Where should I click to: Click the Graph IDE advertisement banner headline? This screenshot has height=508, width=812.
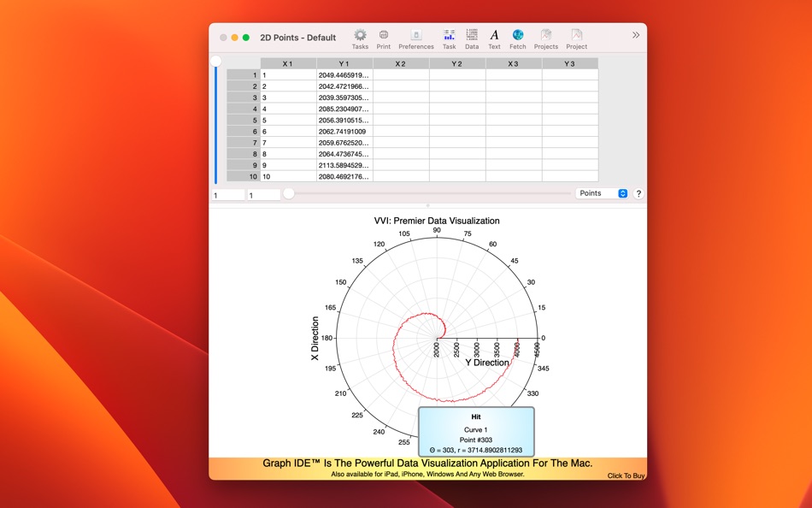coord(427,463)
